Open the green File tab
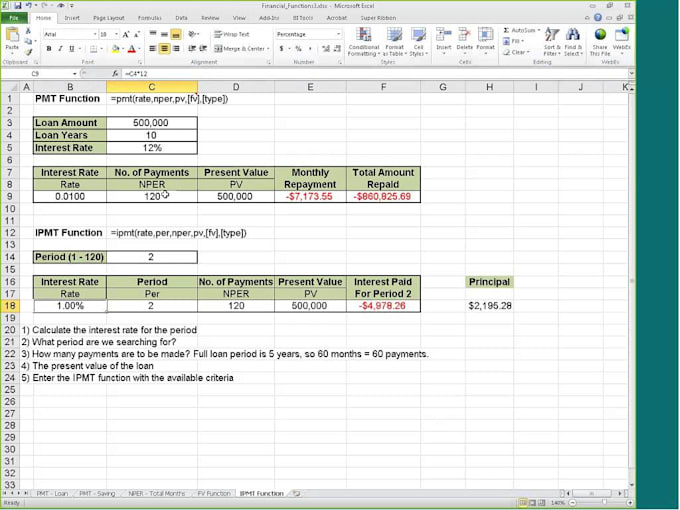Screen dimensions: 680x510 tap(14, 18)
